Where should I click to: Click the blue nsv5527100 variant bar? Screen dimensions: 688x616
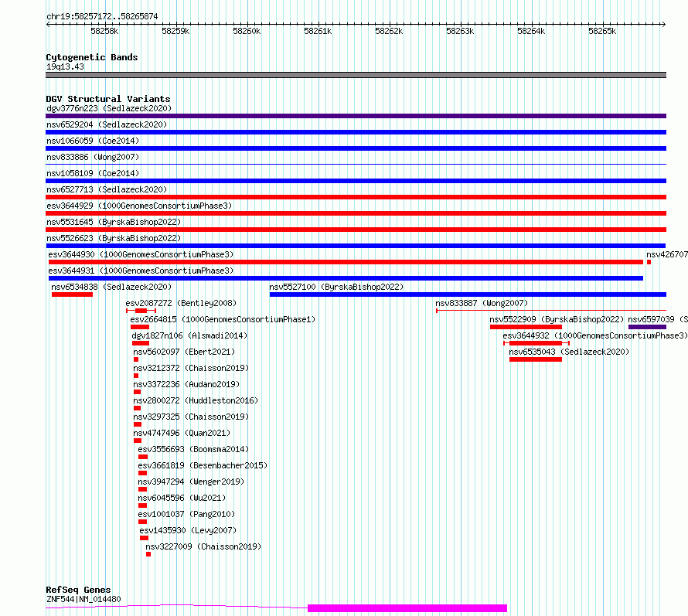pos(468,294)
